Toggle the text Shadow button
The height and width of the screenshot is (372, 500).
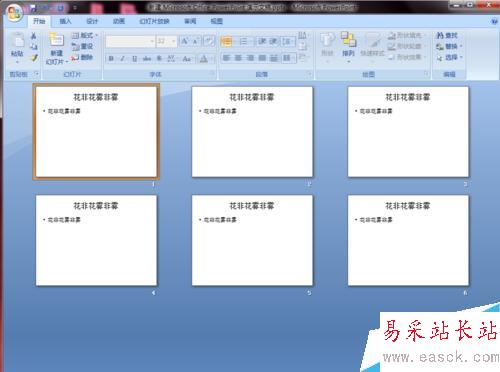pos(159,59)
